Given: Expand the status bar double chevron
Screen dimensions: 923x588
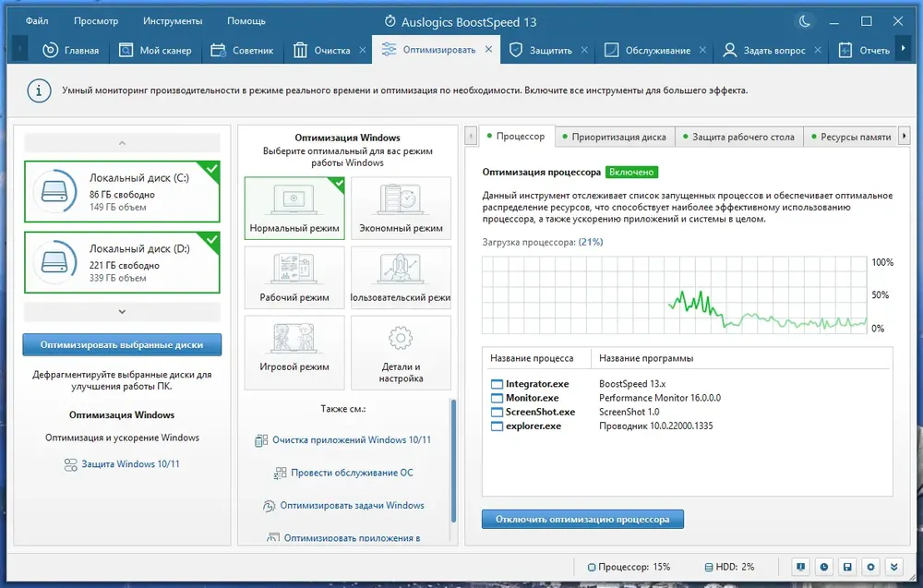Looking at the screenshot, I should 894,567.
